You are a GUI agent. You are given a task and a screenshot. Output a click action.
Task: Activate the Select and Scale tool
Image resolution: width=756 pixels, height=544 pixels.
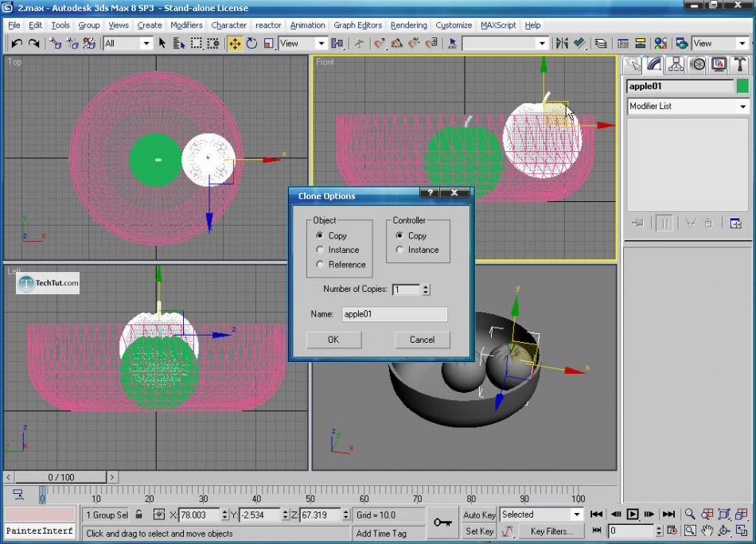coord(268,44)
